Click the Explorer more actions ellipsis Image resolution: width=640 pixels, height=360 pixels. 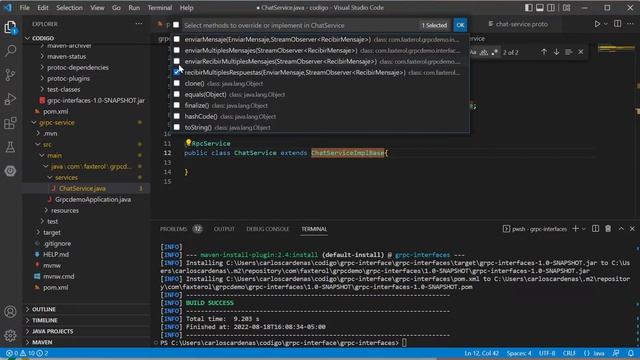pyautogui.click(x=139, y=24)
